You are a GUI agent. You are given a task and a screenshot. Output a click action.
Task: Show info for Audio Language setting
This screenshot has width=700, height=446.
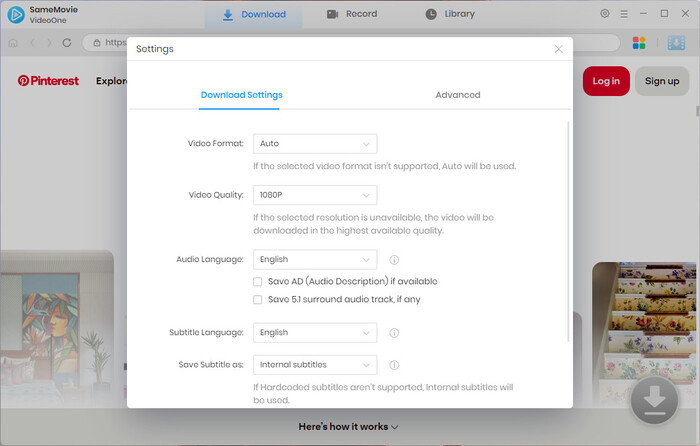click(394, 259)
